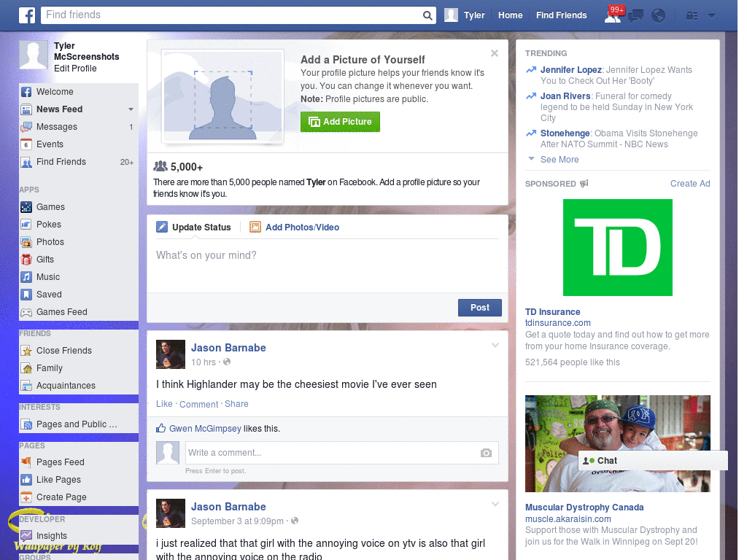
Task: Click the green Add Picture button
Action: coord(340,122)
